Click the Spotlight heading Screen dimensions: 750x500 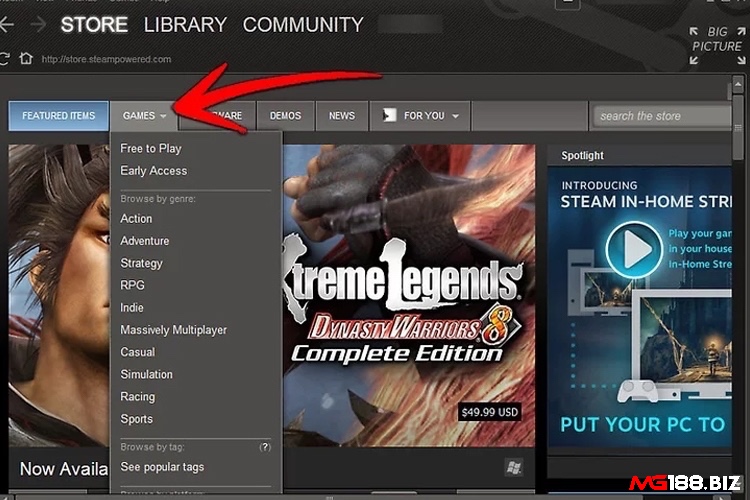tap(583, 156)
